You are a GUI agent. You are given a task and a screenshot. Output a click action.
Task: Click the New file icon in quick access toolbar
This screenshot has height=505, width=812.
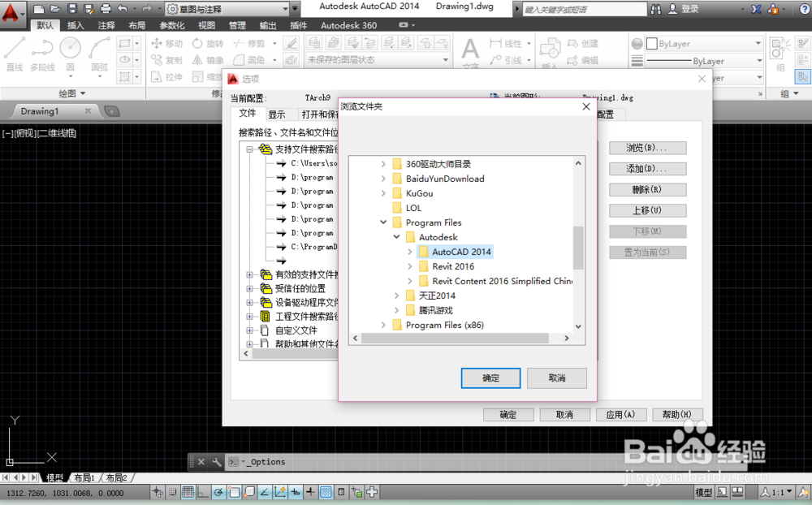coord(39,9)
